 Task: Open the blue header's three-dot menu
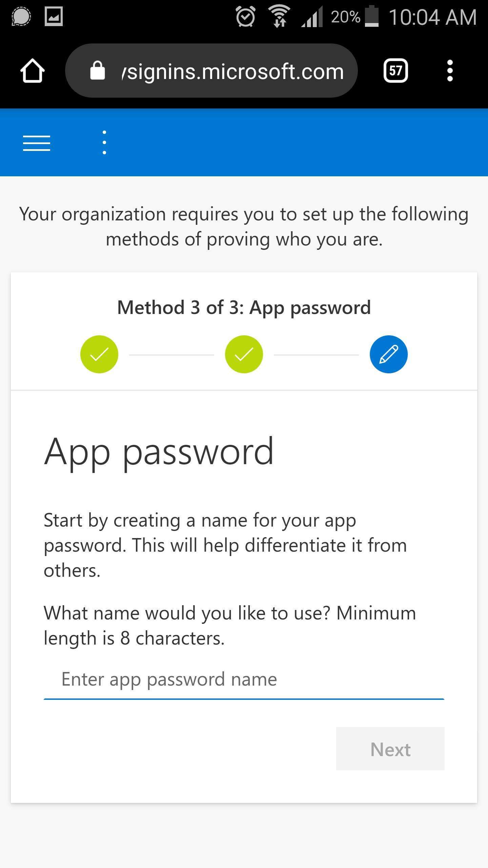tap(104, 142)
